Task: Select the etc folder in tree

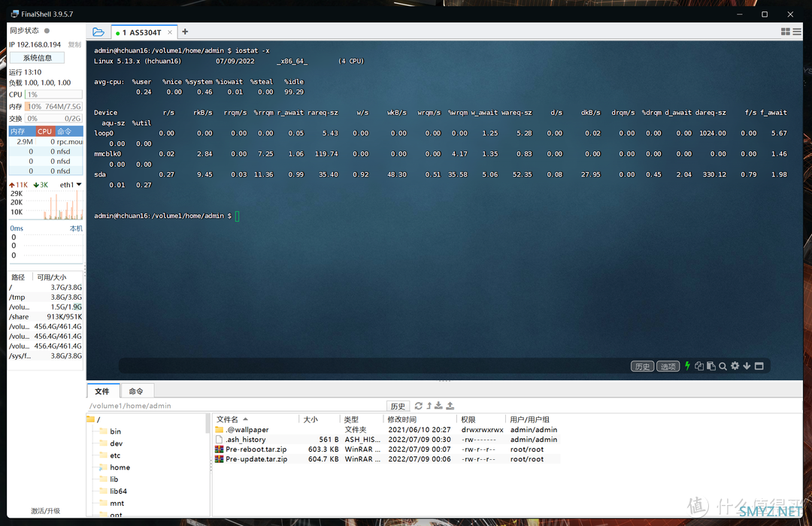Action: point(110,455)
